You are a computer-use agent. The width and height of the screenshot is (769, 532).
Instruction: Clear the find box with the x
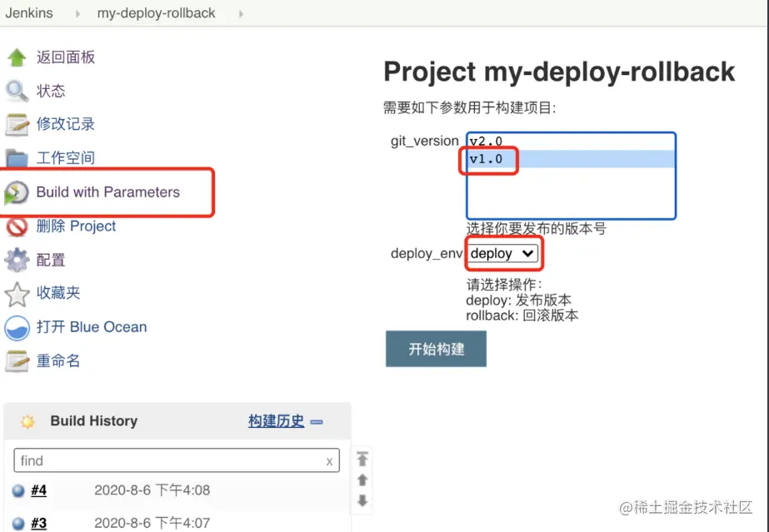329,461
